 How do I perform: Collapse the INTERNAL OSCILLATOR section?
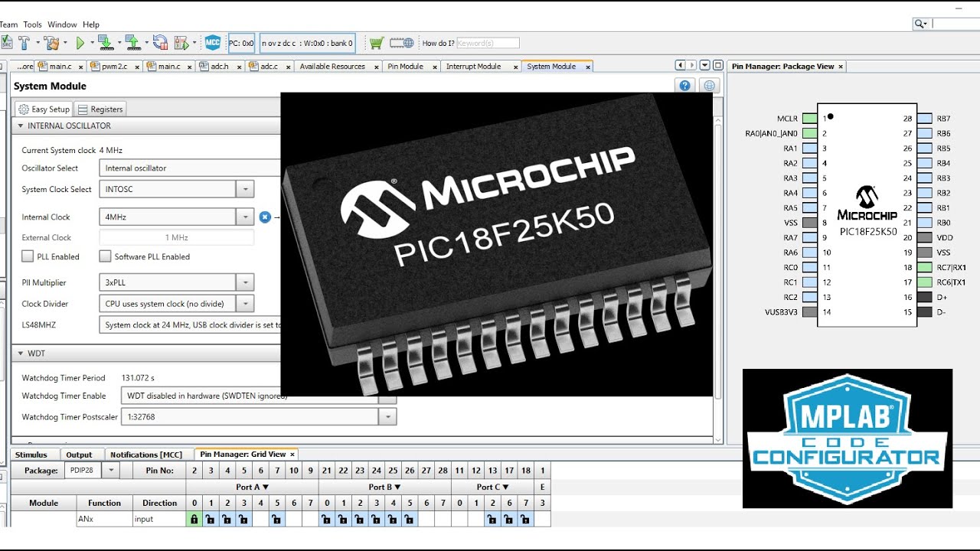pyautogui.click(x=21, y=126)
